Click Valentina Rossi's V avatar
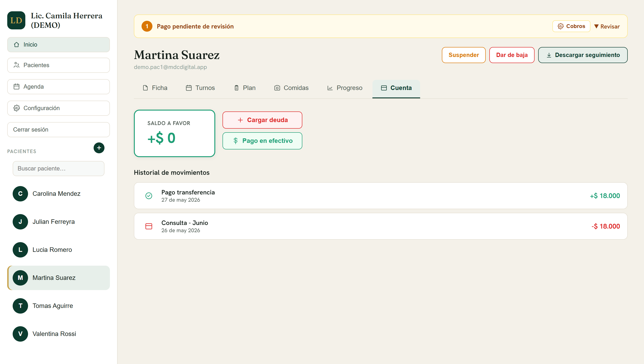The image size is (644, 364). click(20, 334)
